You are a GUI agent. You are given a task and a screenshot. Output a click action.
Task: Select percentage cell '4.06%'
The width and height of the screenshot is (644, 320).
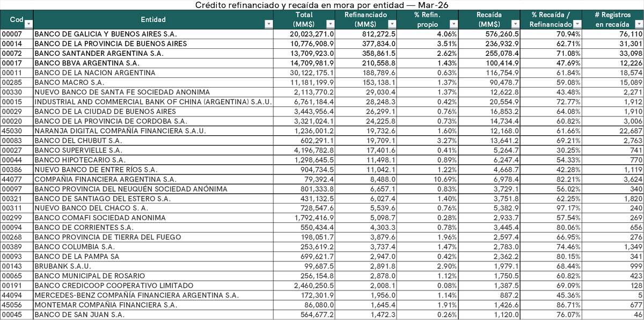point(428,33)
